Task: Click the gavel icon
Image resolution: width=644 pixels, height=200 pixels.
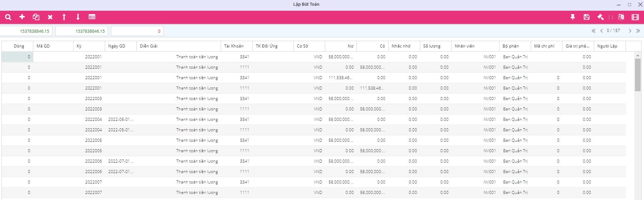Action: (x=600, y=17)
